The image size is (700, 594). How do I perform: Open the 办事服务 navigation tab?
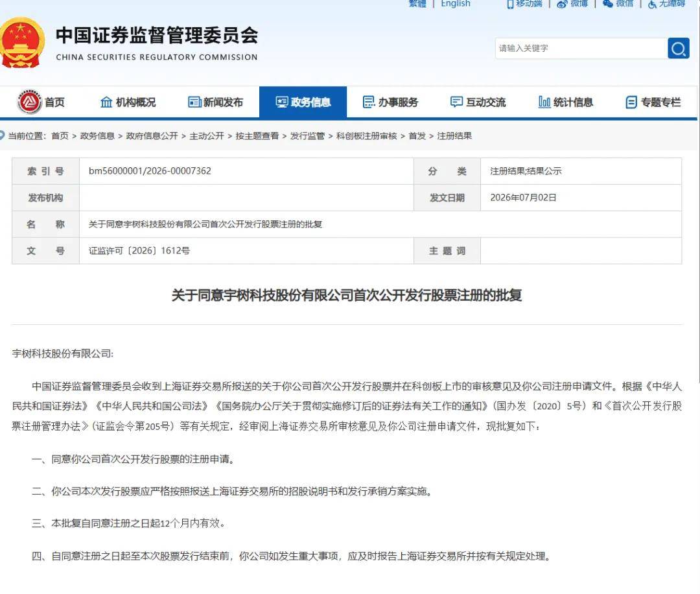[x=391, y=102]
